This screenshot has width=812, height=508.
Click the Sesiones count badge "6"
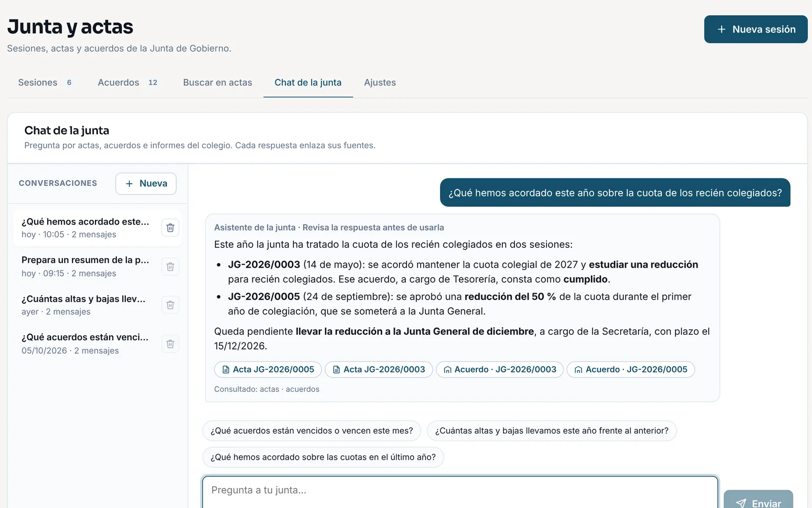(x=69, y=82)
